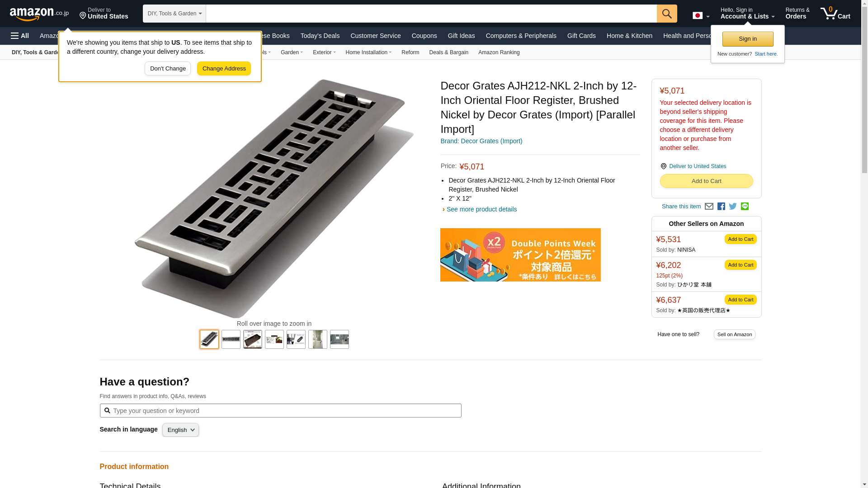Open the English search language dropdown

pyautogui.click(x=180, y=430)
